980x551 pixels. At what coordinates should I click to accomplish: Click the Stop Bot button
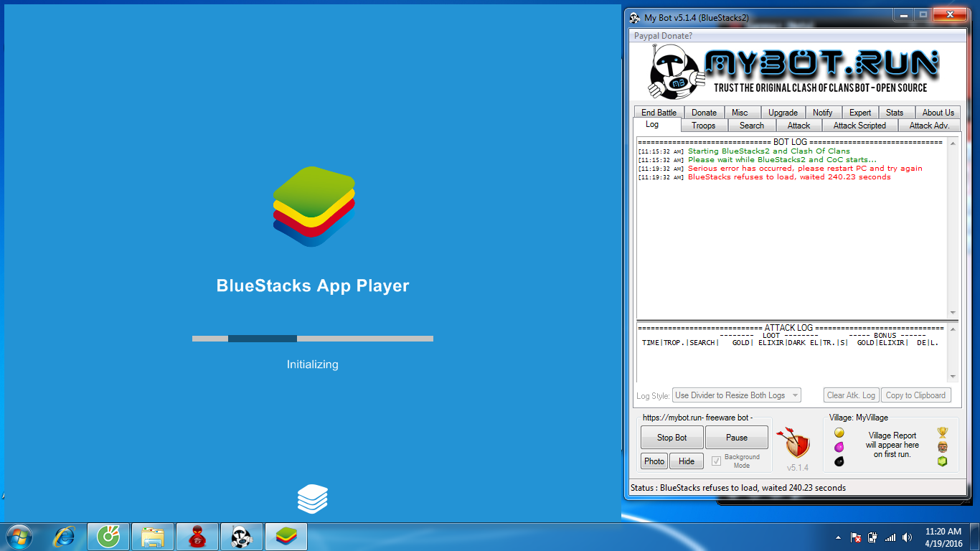672,438
